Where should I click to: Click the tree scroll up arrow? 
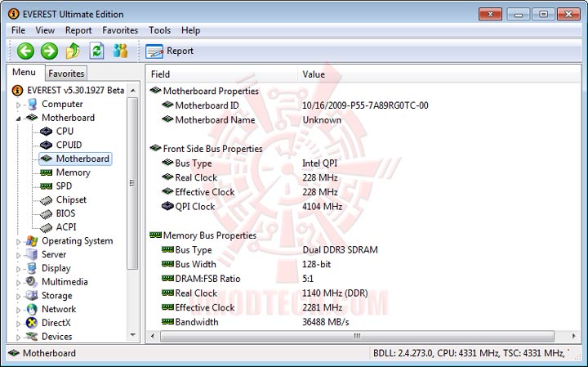(133, 91)
